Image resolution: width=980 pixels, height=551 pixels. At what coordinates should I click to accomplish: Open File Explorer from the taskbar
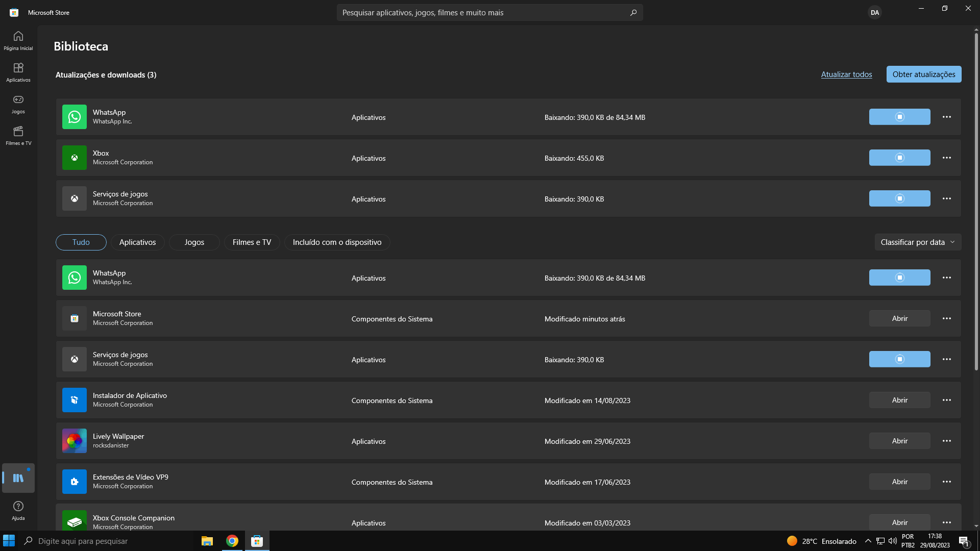tap(207, 541)
